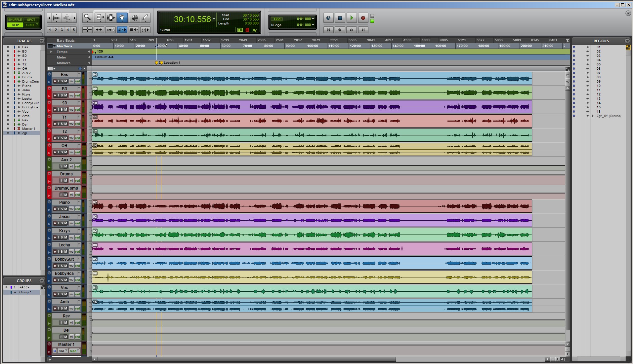Viewport: 633px width, 364px height.
Task: Click Return to Zero transport button
Action: click(328, 30)
